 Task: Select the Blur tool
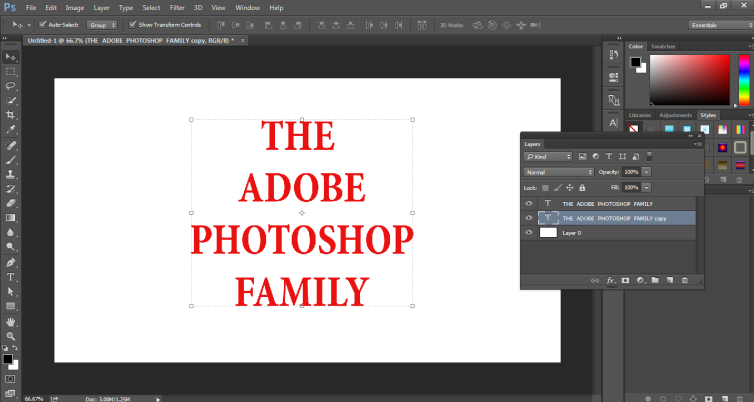point(11,232)
